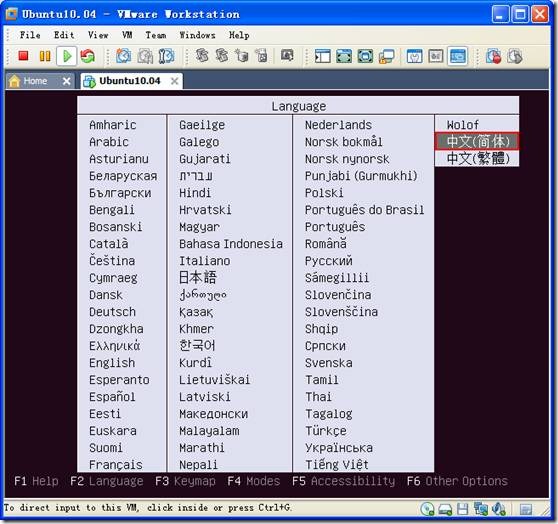Click F6 Other Options
Screen dimensions: 558x524
pos(457,481)
